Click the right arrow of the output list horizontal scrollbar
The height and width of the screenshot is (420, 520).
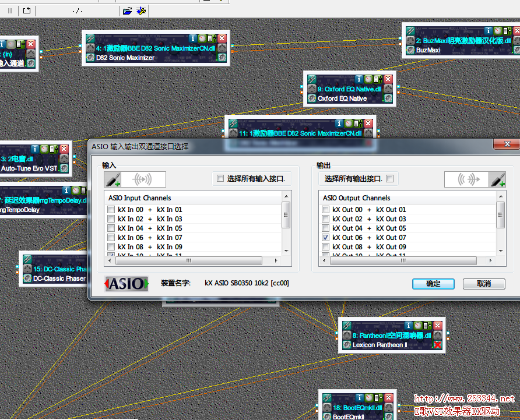[x=490, y=260]
